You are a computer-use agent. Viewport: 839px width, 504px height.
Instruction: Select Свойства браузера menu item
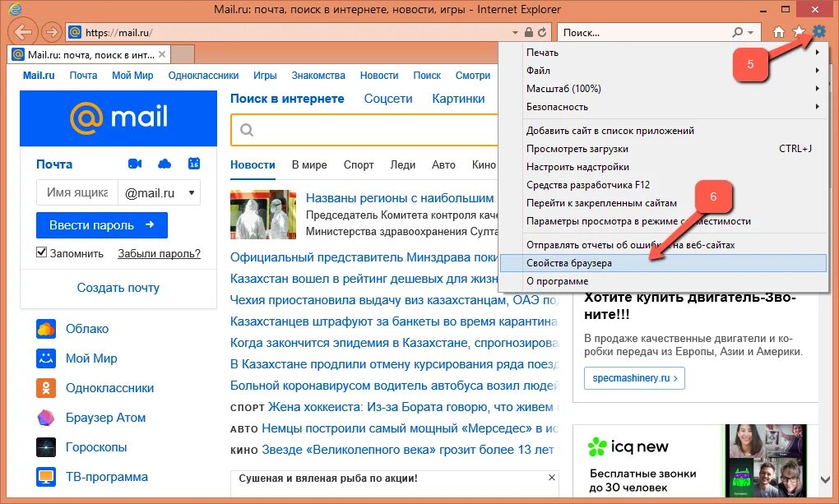(x=663, y=263)
